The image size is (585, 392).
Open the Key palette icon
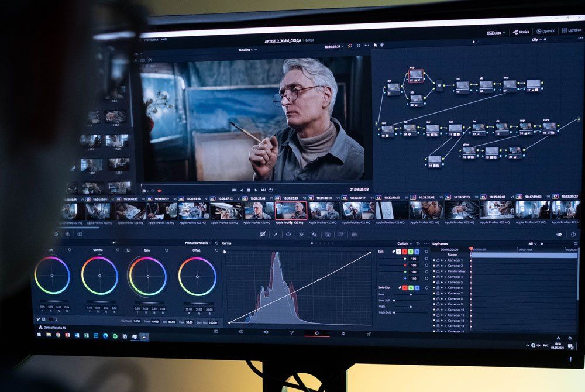328,235
